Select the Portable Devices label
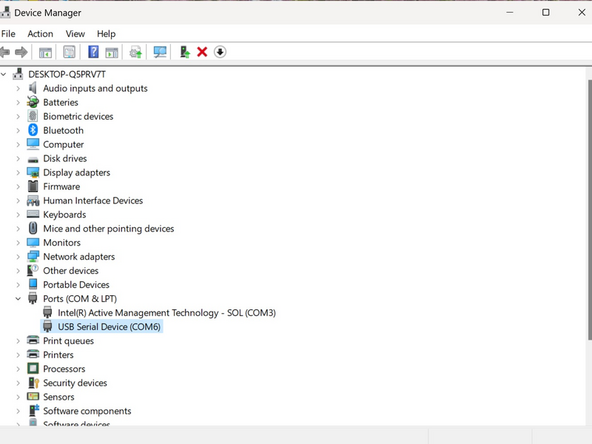 [x=76, y=285]
